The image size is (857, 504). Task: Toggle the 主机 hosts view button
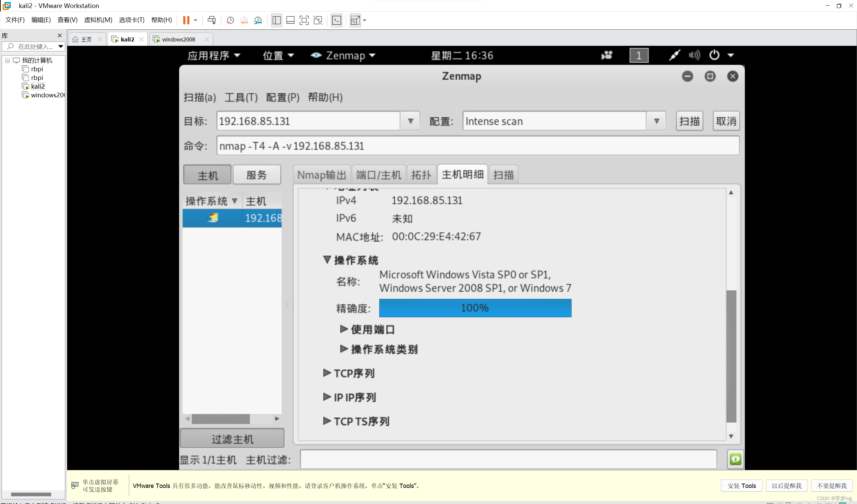208,175
